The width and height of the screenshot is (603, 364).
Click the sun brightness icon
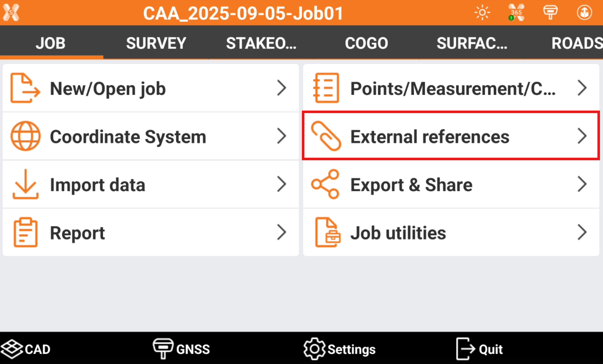click(x=482, y=13)
